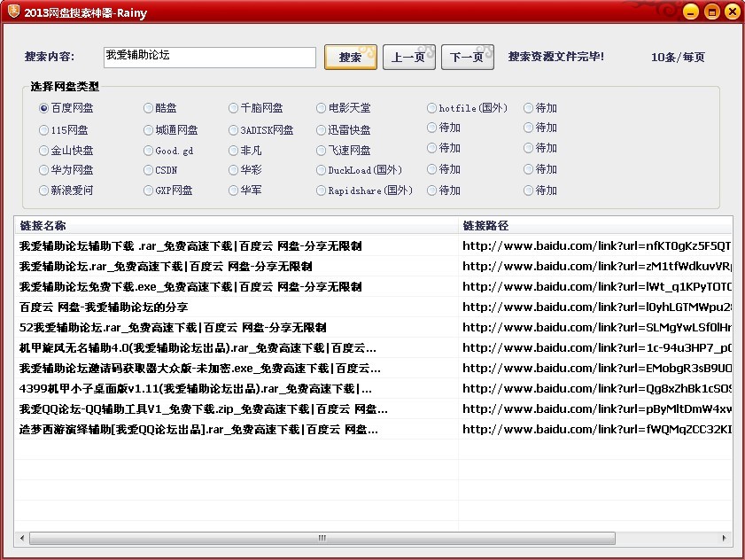
Task: Select hotfile(国外) radio option
Action: [x=431, y=108]
